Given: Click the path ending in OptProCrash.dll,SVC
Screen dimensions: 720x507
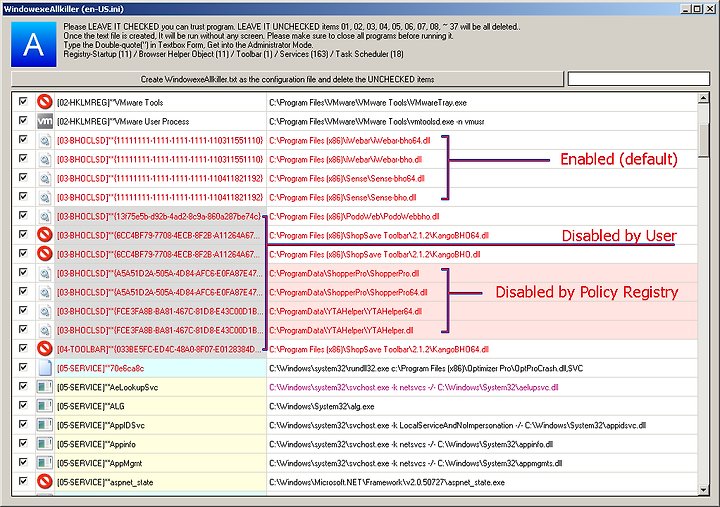Looking at the screenshot, I should pyautogui.click(x=426, y=368).
